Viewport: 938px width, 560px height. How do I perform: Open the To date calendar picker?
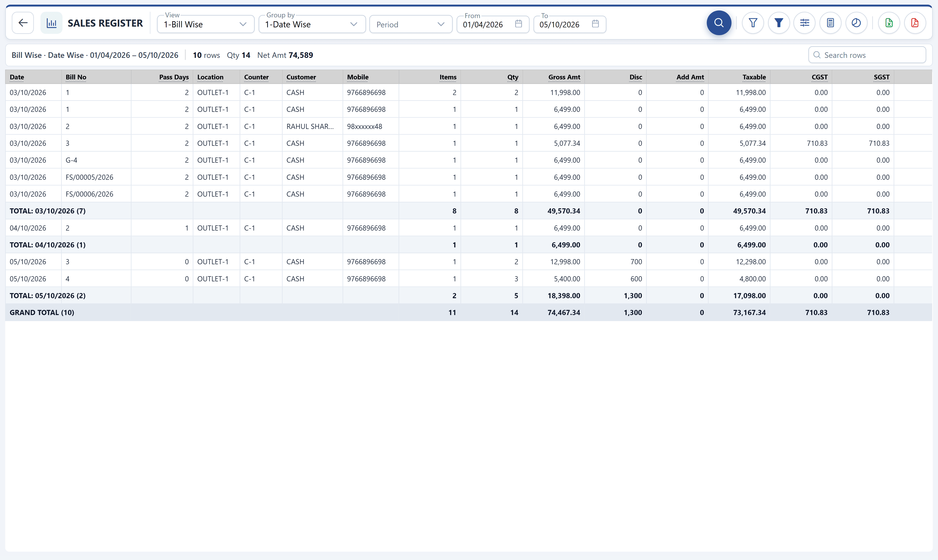click(x=595, y=24)
